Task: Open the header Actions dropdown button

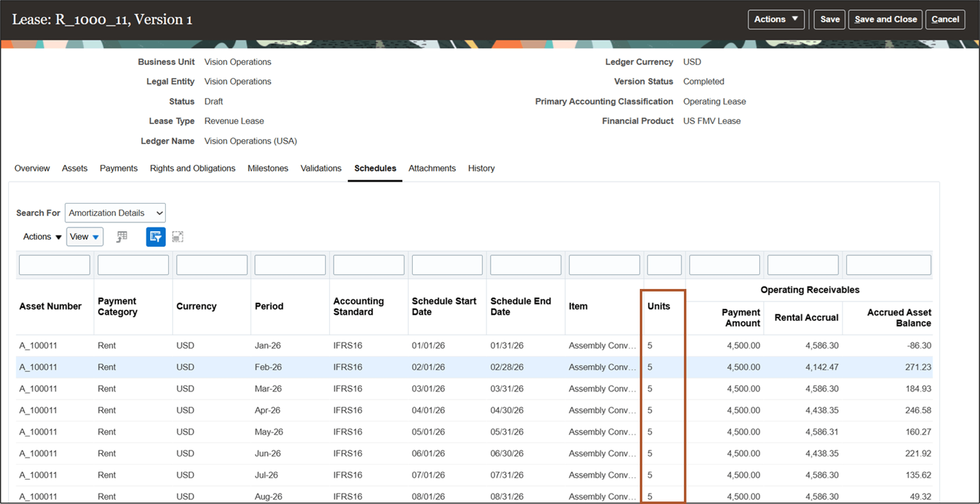Action: click(x=776, y=19)
